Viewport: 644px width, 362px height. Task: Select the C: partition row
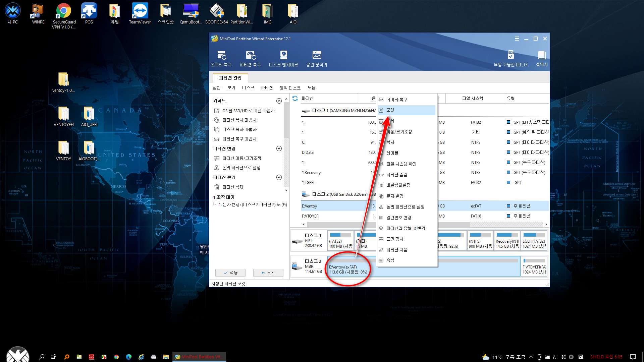(x=425, y=142)
